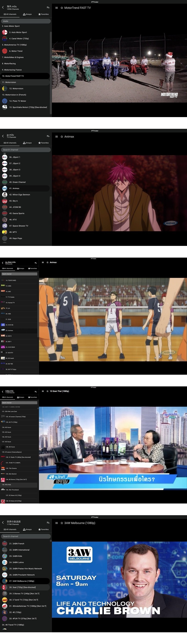The image size is (187, 644).
Task: Click search field containing 'moto'
Action: click(26, 21)
